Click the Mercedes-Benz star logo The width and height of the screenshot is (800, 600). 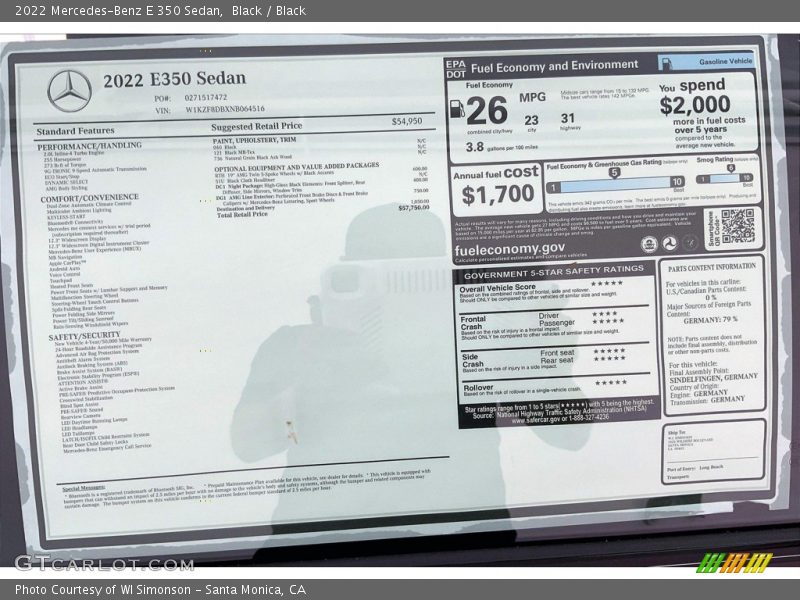[x=69, y=91]
